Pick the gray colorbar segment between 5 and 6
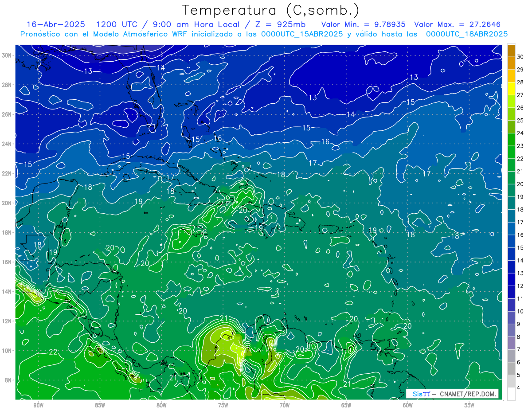Image resolution: width=532 pixels, height=411 pixels. [x=511, y=369]
